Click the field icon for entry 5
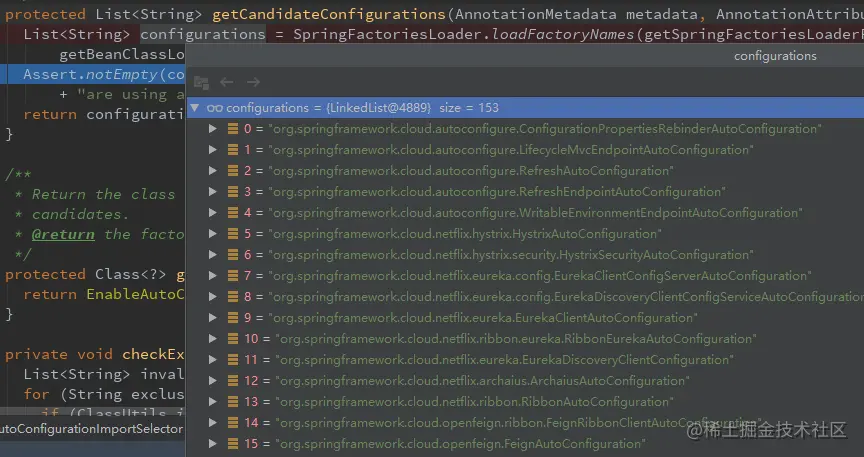This screenshot has width=864, height=457. (x=233, y=234)
